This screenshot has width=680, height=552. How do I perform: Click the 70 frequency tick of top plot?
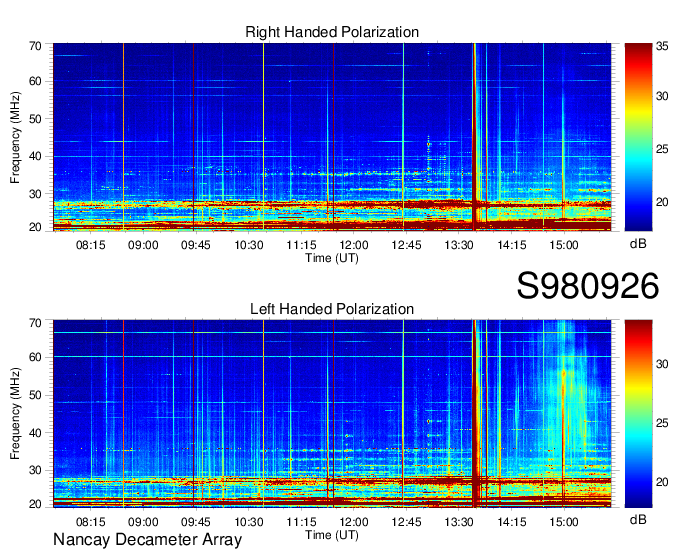35,46
